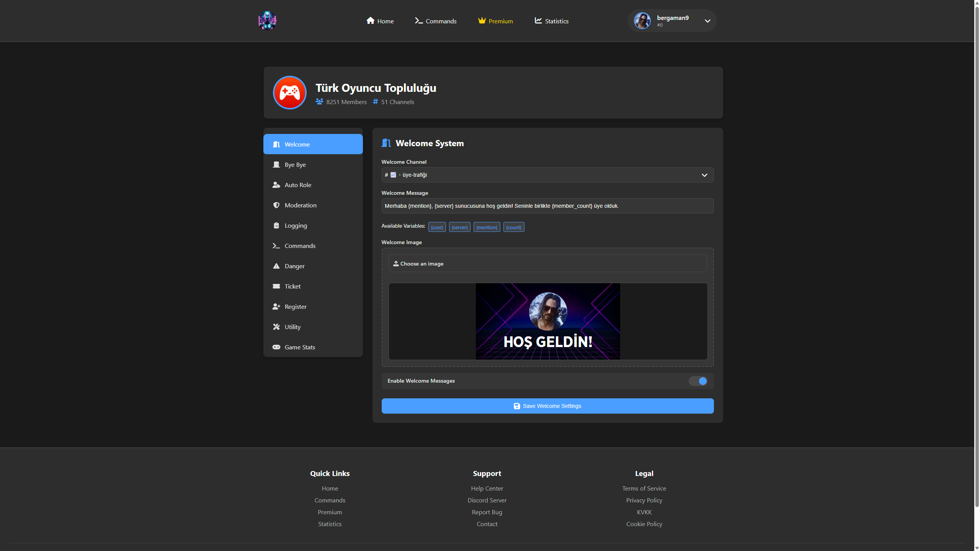Open the Logging section

coord(313,225)
